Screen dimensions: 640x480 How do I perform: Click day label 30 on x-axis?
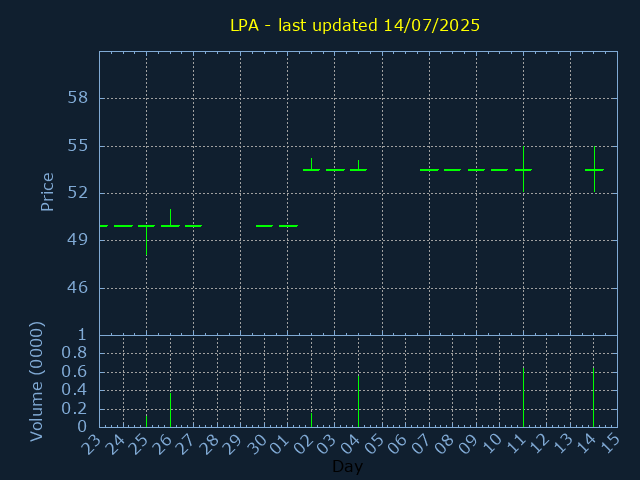256,444
